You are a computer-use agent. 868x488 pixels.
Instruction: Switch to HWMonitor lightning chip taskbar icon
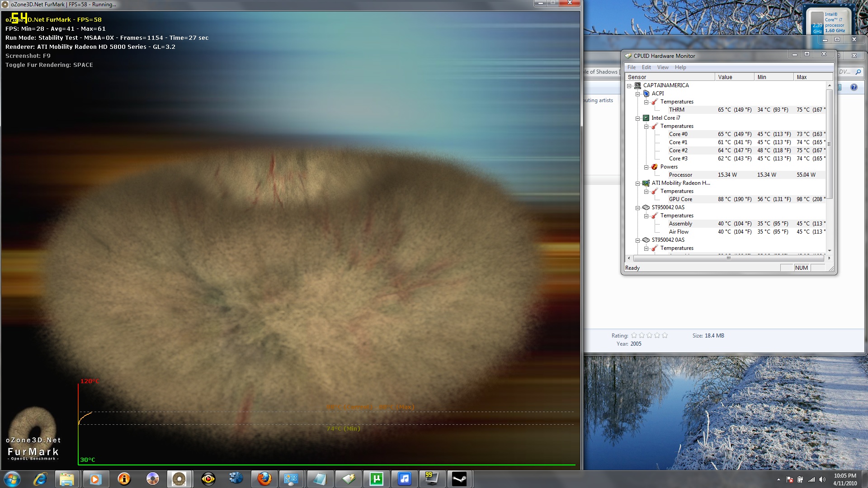pyautogui.click(x=348, y=479)
